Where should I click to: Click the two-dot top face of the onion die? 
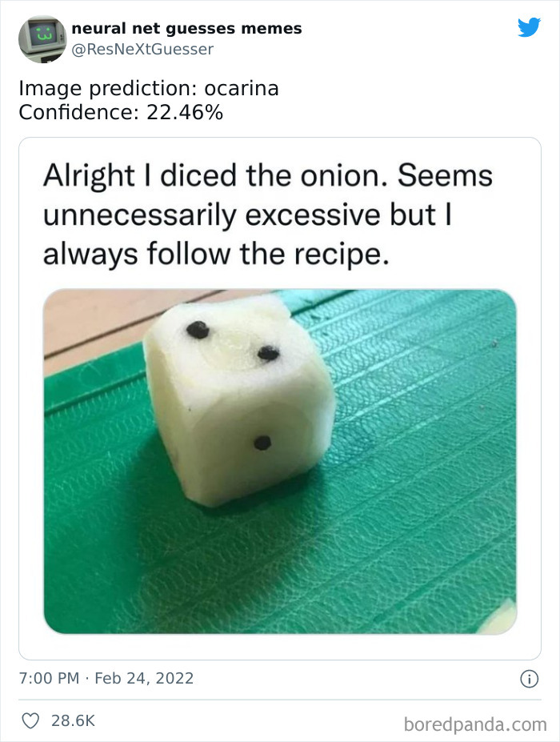232,342
